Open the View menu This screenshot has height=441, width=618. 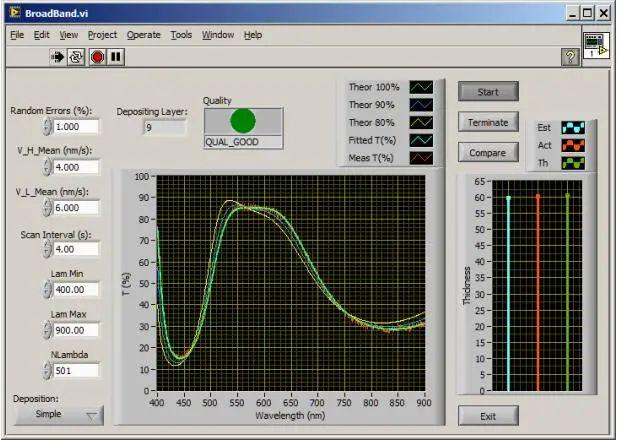pos(69,35)
